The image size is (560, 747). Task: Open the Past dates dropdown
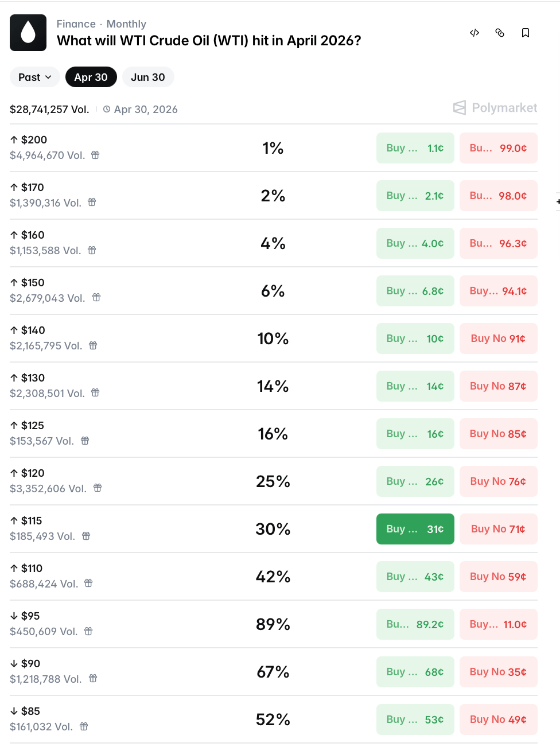34,77
